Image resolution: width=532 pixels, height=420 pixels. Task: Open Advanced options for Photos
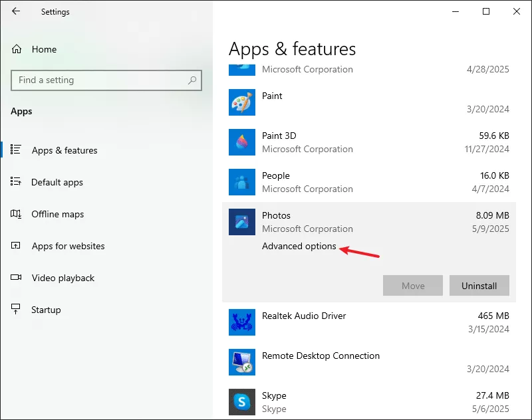coord(299,246)
